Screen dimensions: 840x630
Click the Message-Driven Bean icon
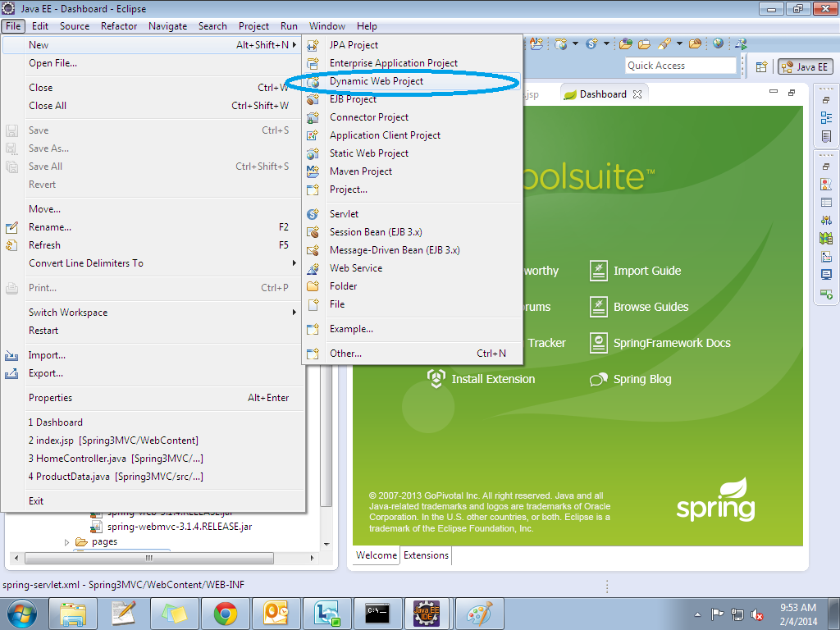[x=313, y=250]
